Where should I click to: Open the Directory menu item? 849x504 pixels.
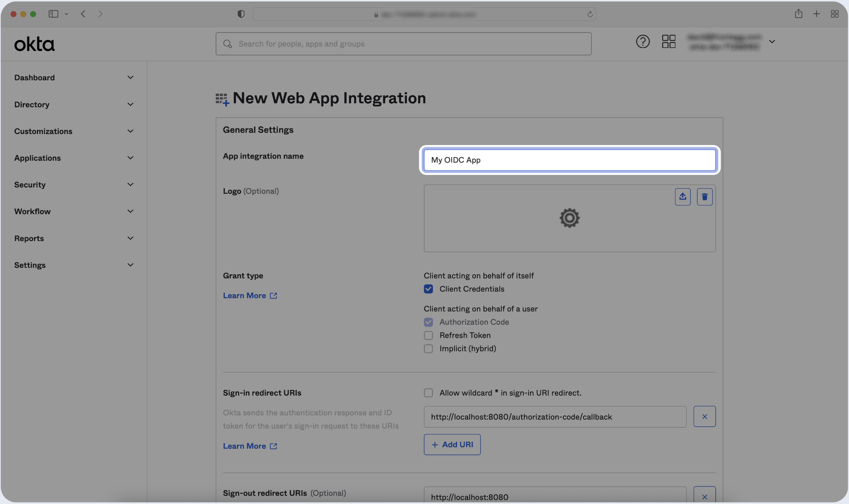click(x=32, y=104)
